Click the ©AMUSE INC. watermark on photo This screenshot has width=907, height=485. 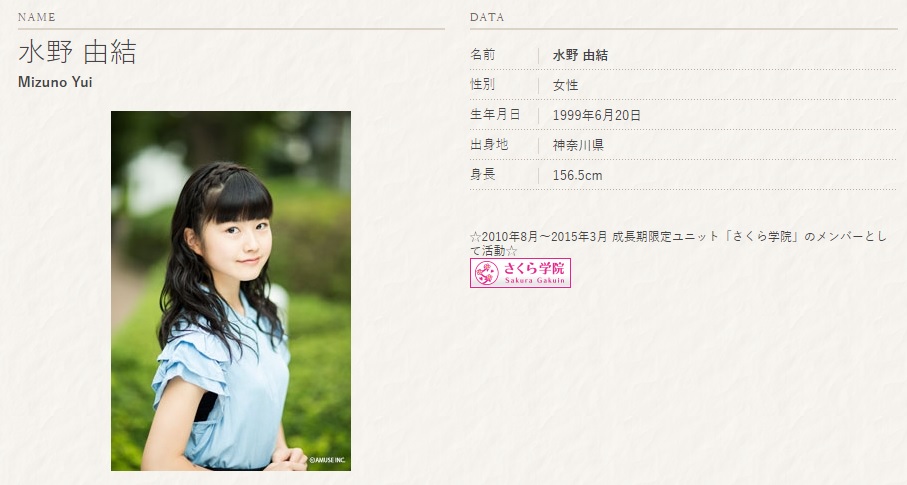(x=327, y=461)
